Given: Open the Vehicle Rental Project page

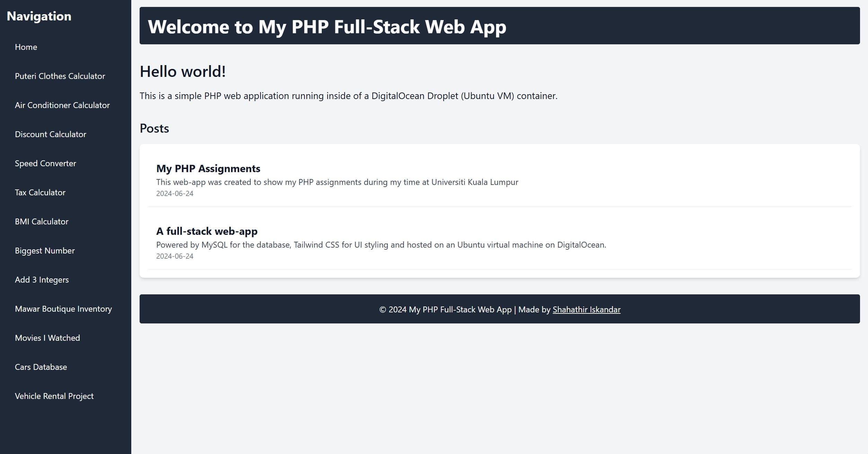Looking at the screenshot, I should [54, 396].
